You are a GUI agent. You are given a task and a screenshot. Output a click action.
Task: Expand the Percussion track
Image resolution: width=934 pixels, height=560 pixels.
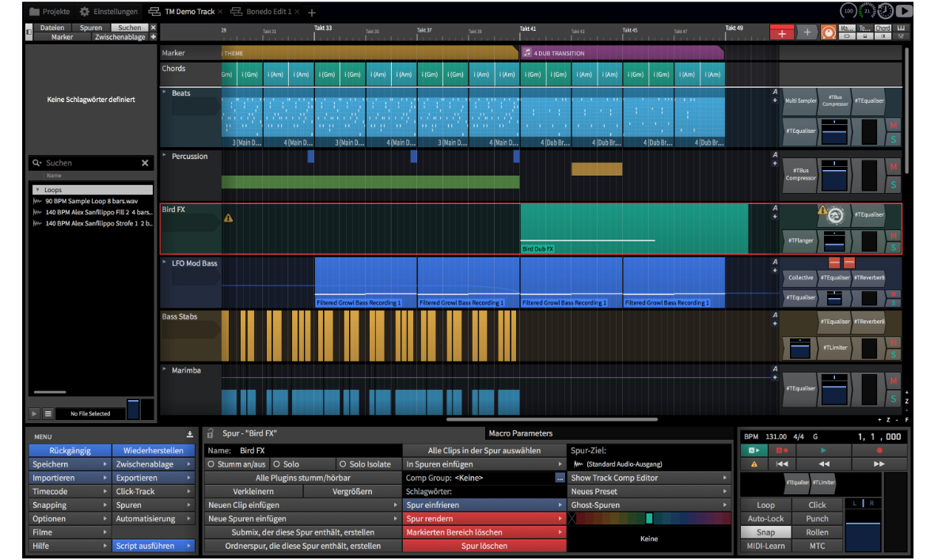tap(165, 155)
